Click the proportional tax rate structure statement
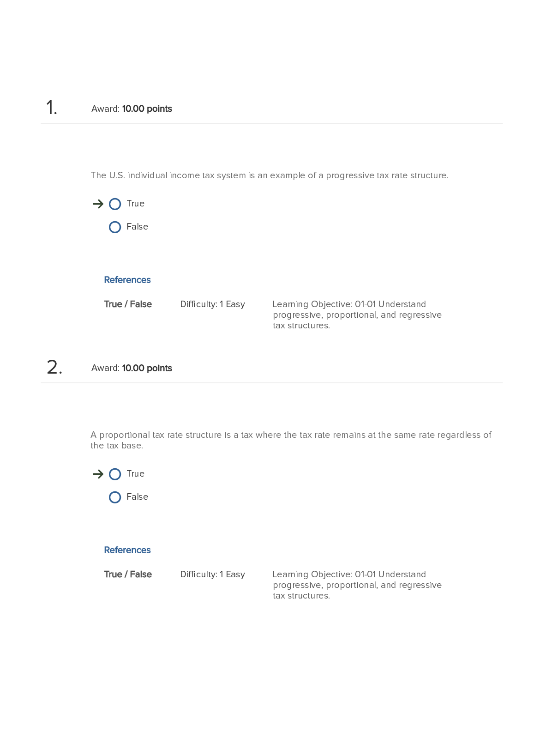 [291, 440]
